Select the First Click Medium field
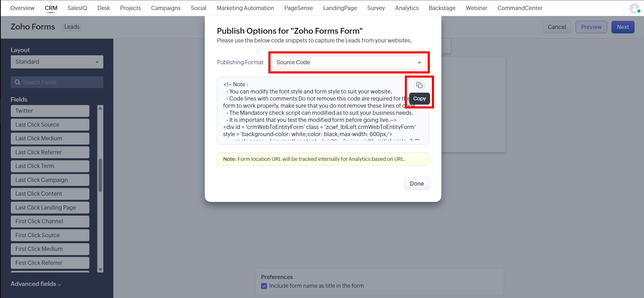 tap(50, 249)
